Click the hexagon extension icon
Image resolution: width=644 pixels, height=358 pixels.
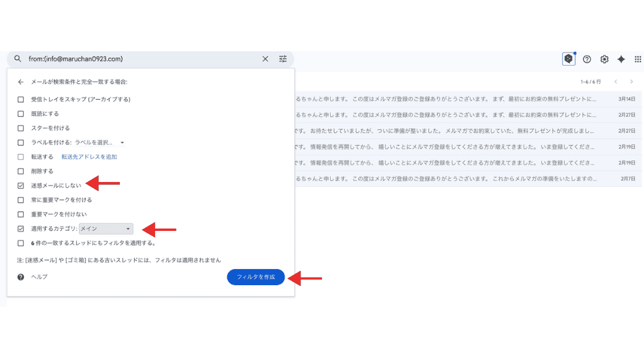coord(568,59)
